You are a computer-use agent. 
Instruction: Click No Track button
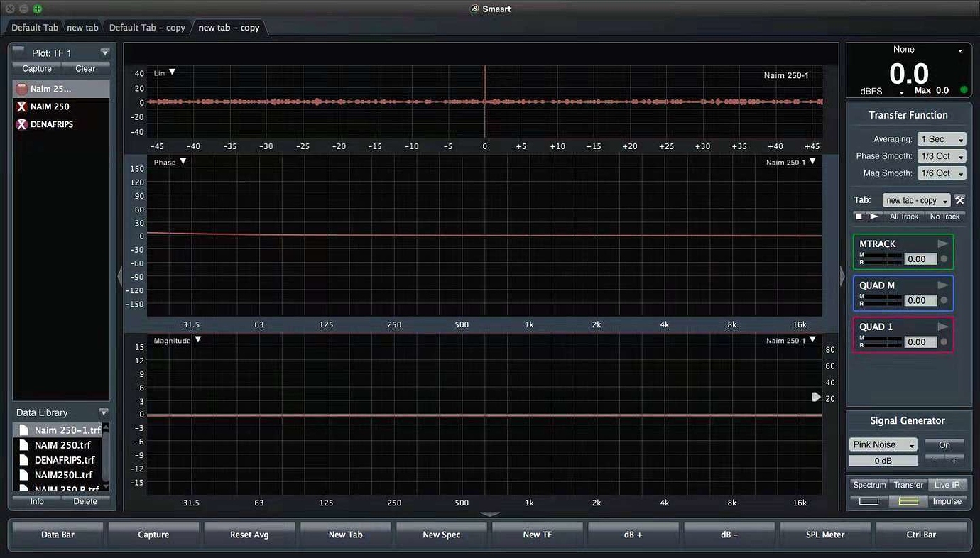(x=944, y=217)
